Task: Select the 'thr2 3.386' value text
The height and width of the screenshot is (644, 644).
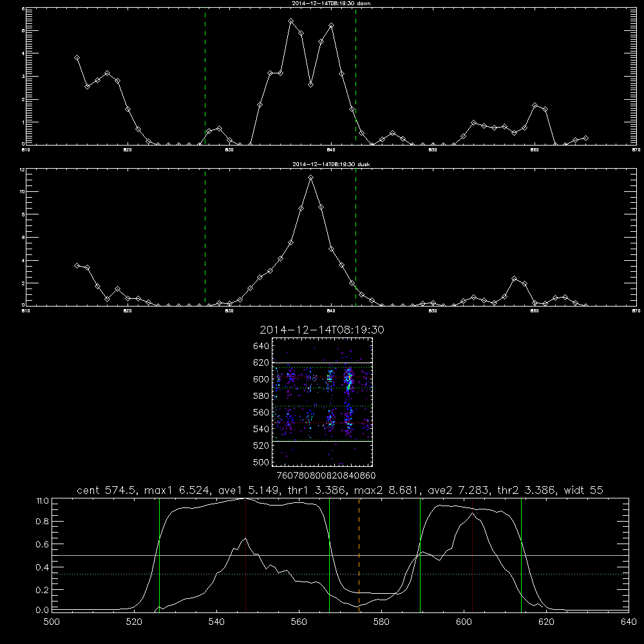Action: point(526,490)
